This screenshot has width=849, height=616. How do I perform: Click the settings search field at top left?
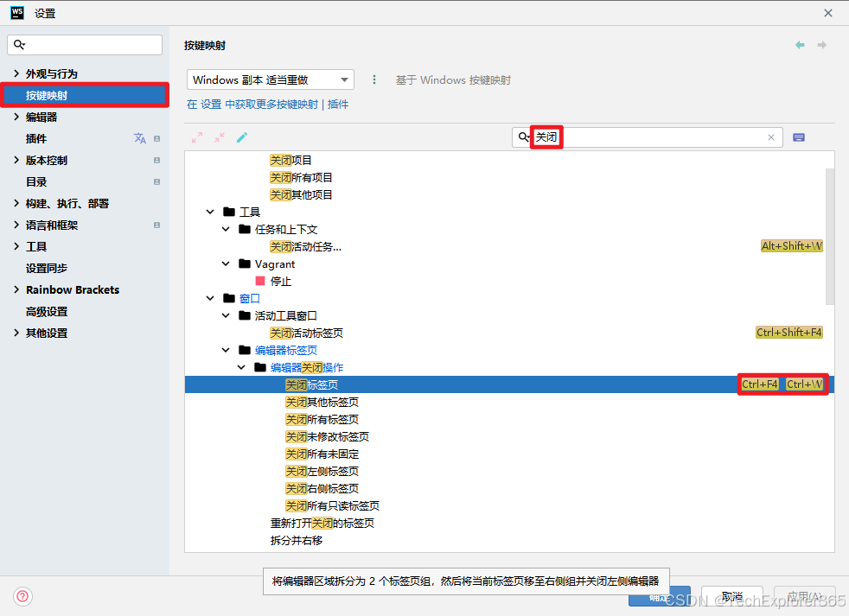pos(84,43)
